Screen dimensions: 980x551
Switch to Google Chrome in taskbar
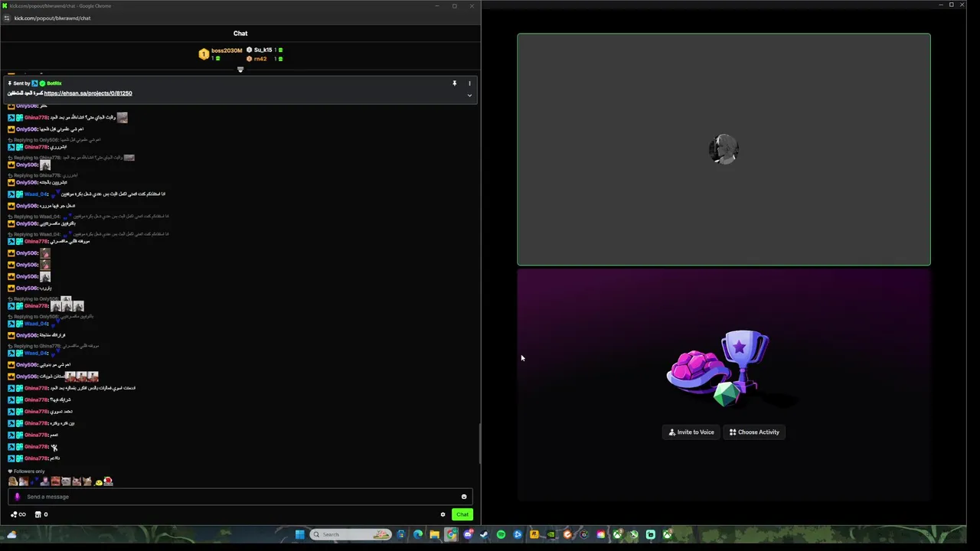[451, 534]
